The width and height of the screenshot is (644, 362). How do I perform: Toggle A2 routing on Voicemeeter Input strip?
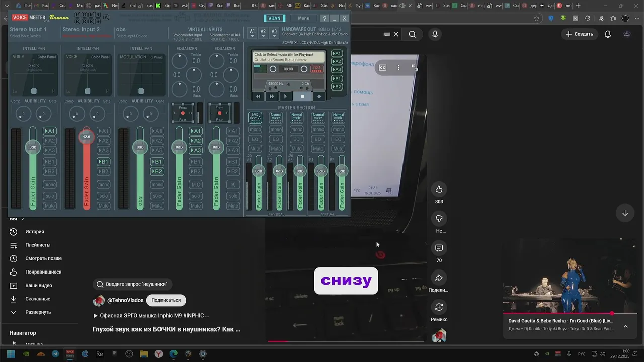[x=196, y=141]
